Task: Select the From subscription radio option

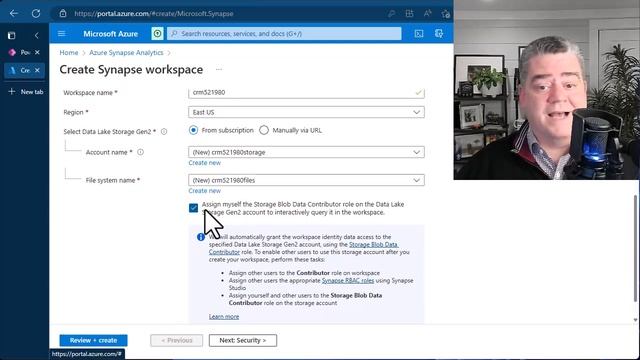Action: 193,130
